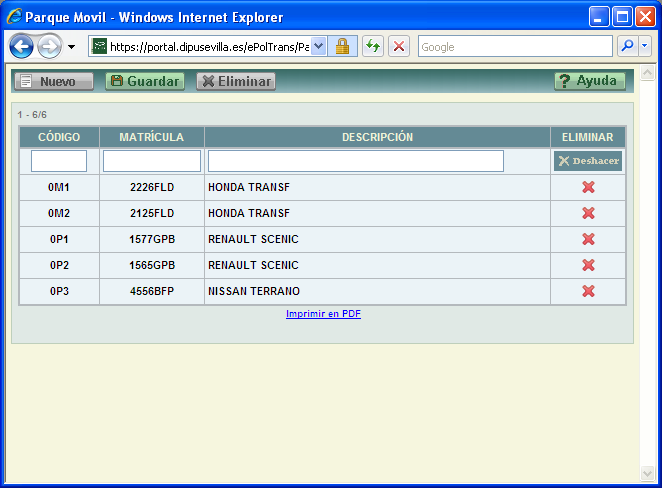Open the Imprimir en PDF link
The height and width of the screenshot is (488, 662).
323,314
